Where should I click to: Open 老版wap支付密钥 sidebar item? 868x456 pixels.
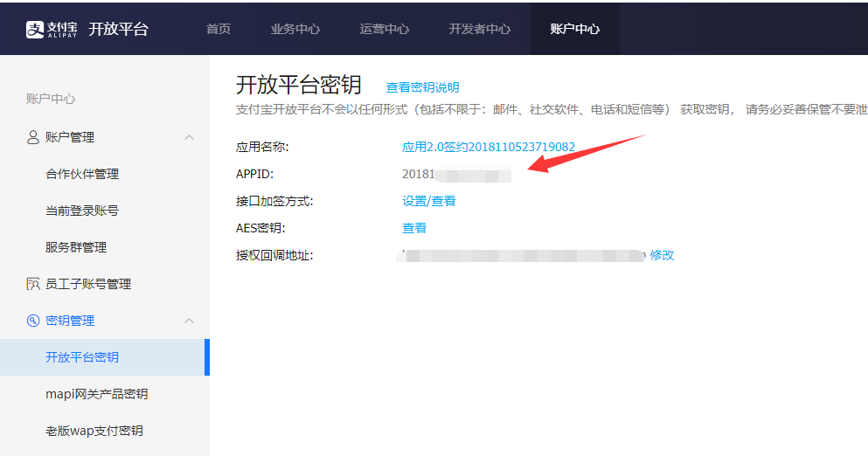(94, 431)
